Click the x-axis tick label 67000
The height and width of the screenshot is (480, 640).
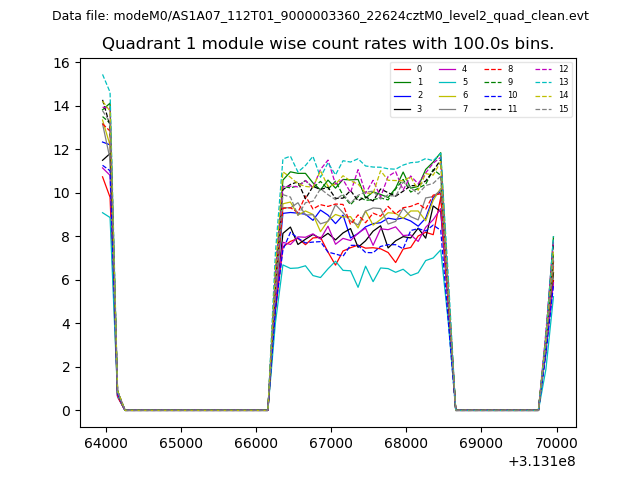[x=330, y=440]
